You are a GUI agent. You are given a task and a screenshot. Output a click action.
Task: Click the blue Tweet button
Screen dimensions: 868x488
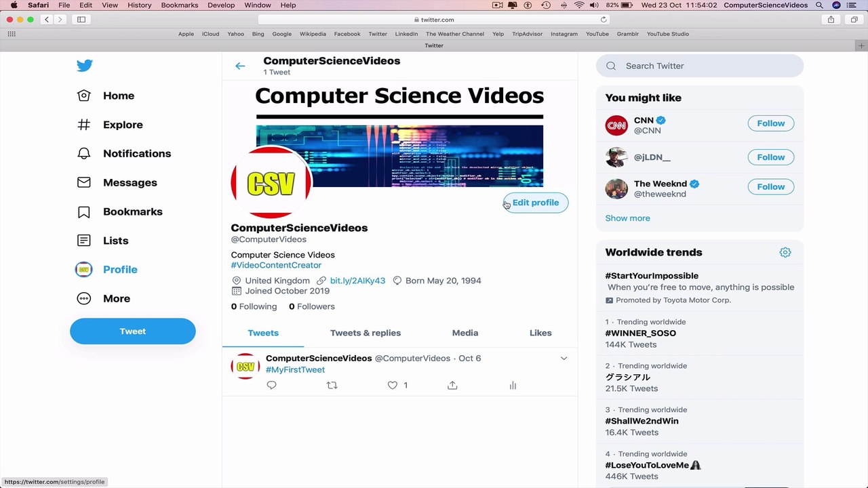[x=133, y=331]
